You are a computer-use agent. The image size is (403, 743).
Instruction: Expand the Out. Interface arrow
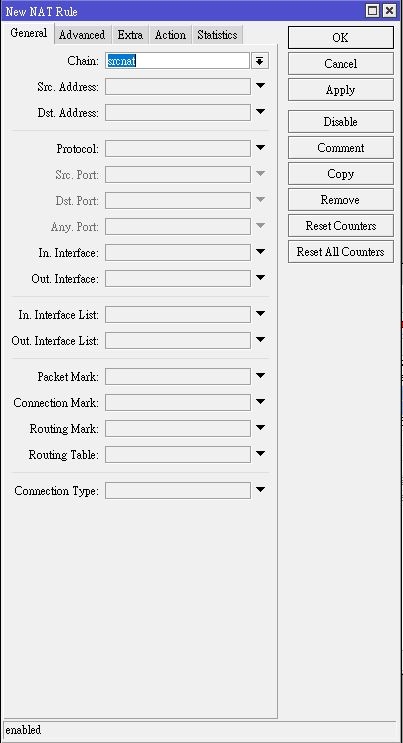[260, 278]
